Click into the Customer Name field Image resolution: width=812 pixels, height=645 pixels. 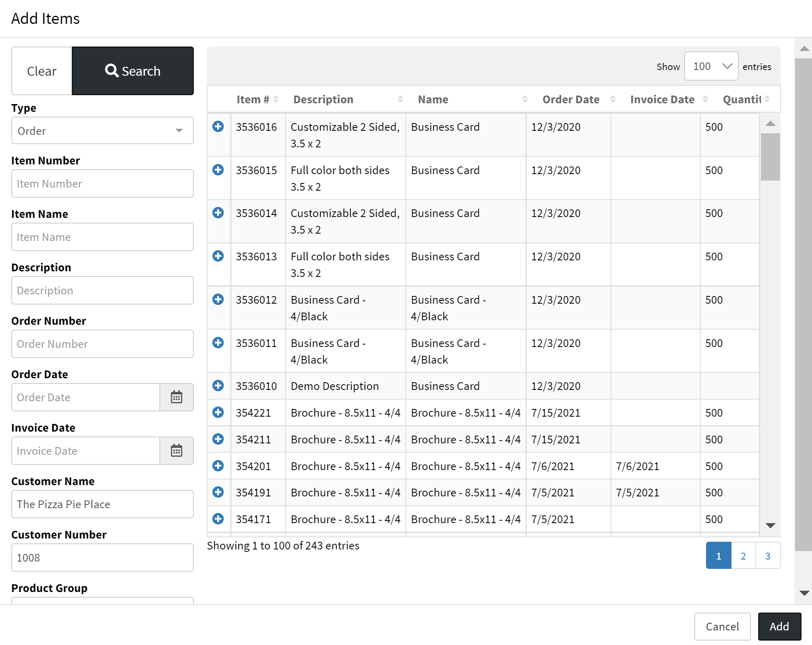(x=102, y=504)
